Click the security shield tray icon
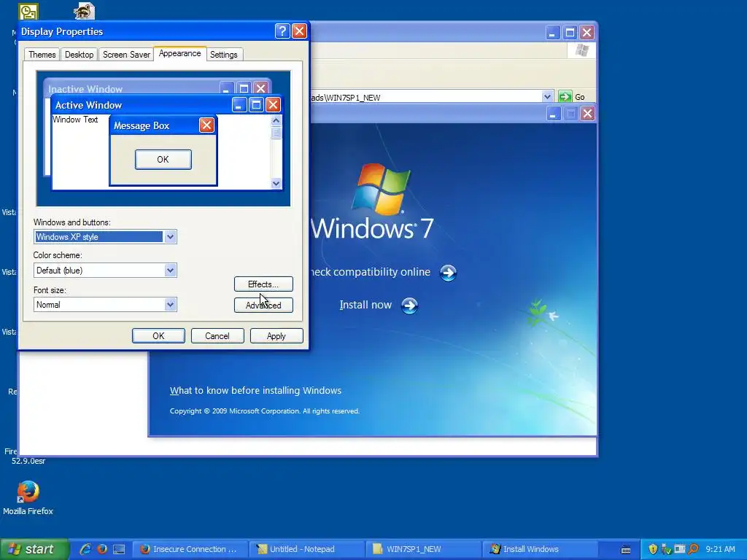 click(653, 549)
